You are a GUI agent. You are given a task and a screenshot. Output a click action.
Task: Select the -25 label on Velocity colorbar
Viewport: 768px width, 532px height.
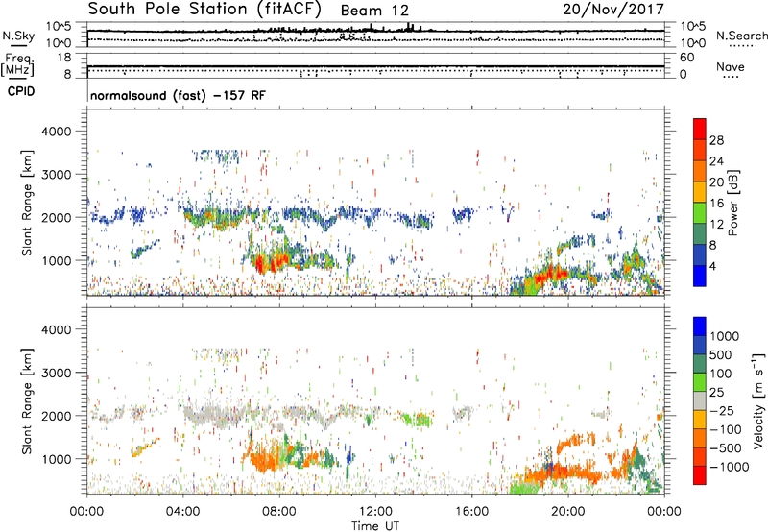click(722, 410)
